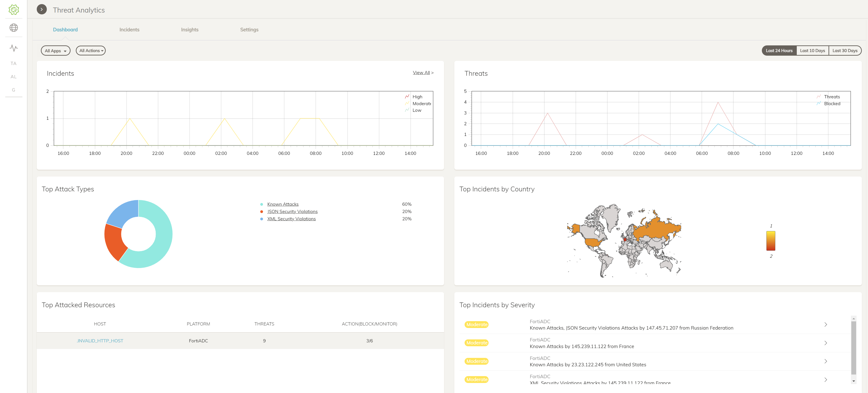This screenshot has height=393, width=868.
Task: Click the green FortiWeb logo icon
Action: click(x=13, y=9)
